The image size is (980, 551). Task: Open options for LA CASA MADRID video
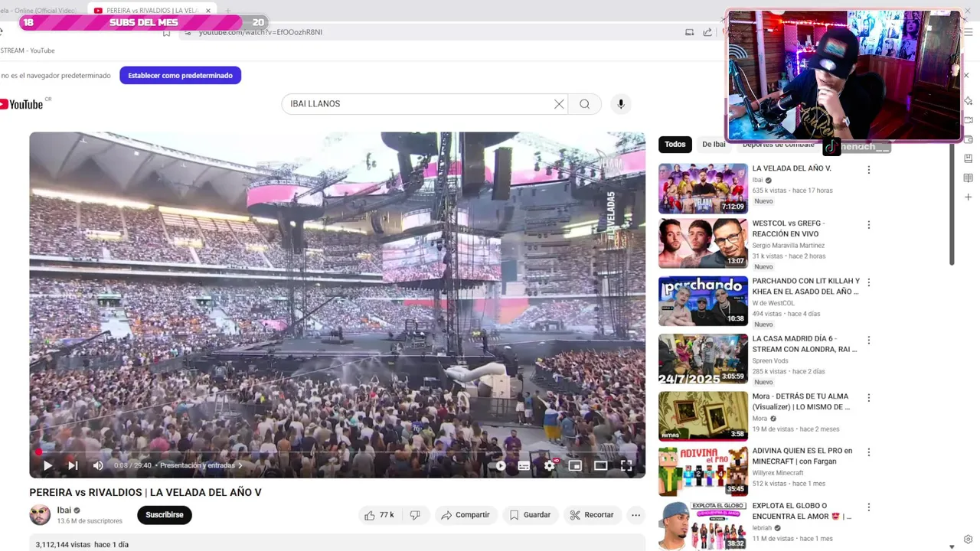[868, 340]
